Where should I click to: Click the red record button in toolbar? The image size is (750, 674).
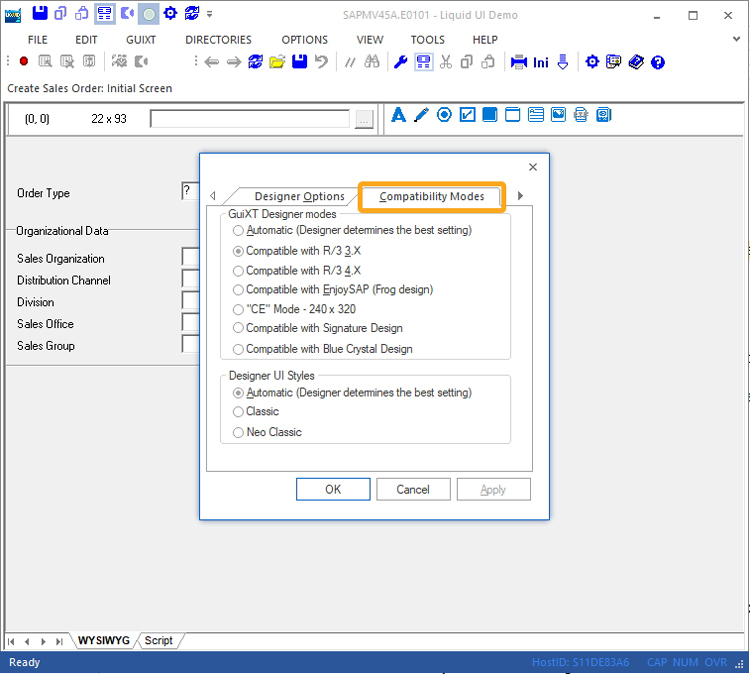tap(23, 62)
